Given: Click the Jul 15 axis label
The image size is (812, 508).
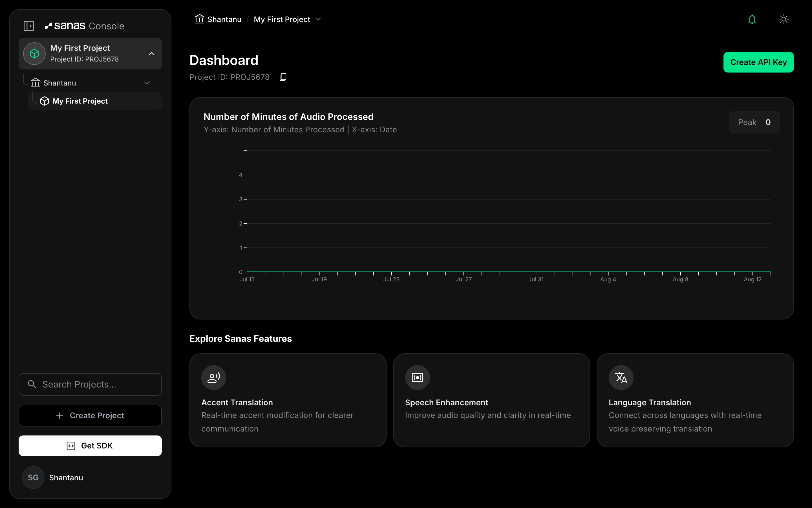Looking at the screenshot, I should (x=247, y=279).
